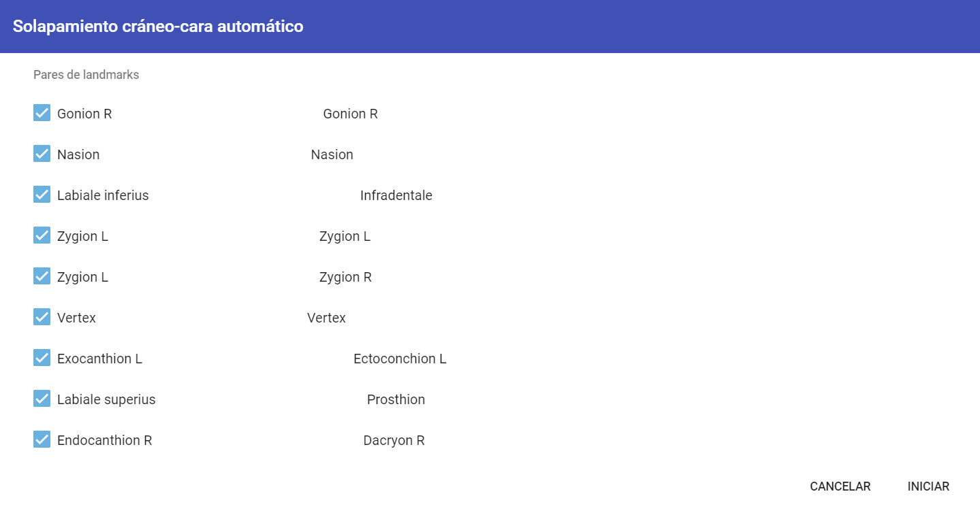Start overlap with the INICIAR button
Image resolution: width=980 pixels, height=513 pixels.
click(x=928, y=486)
